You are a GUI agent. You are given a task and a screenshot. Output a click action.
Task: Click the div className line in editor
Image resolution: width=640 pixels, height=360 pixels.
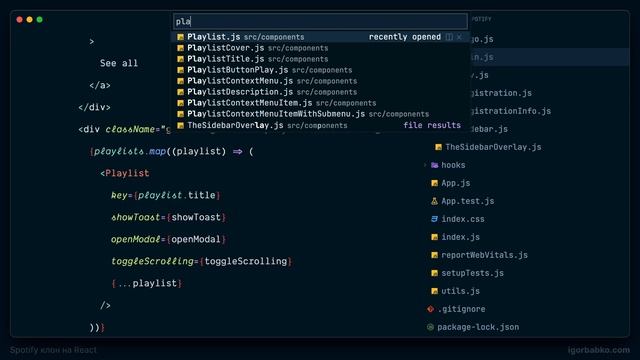coord(125,129)
